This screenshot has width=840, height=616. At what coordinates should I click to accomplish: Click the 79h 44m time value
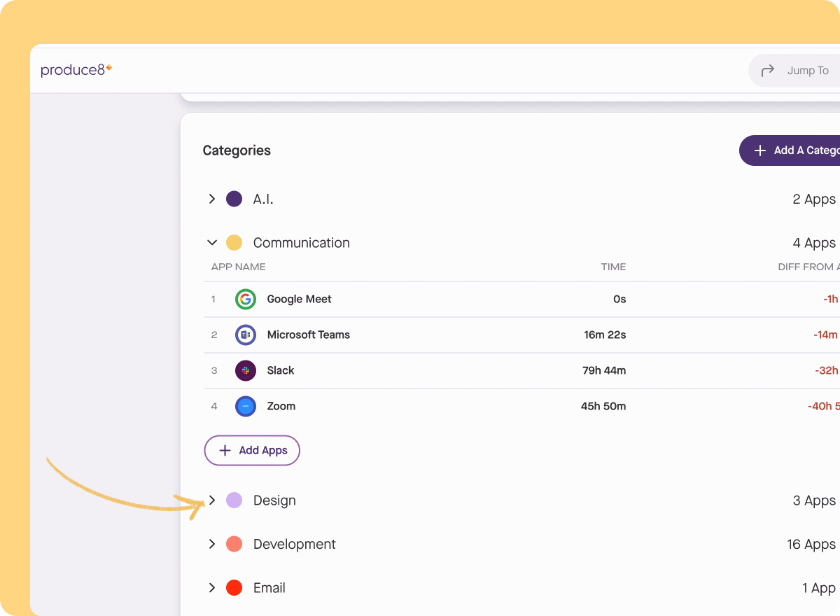[x=604, y=371]
